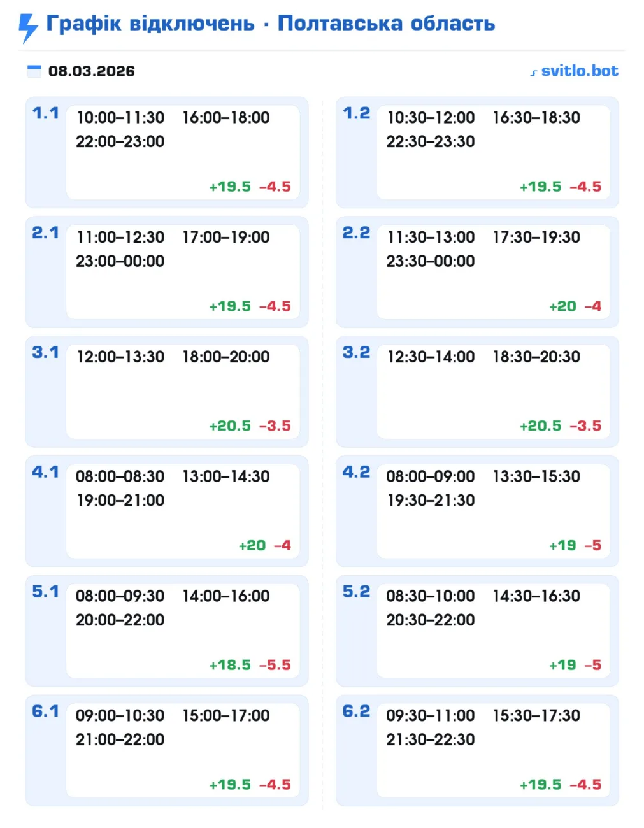Open the svitlo.bot link
Viewport: 644px width, 828px height.
point(579,71)
